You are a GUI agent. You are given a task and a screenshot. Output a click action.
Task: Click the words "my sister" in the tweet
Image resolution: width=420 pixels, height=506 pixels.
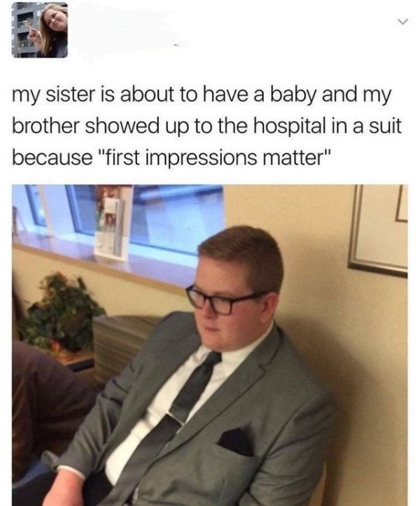pos(55,95)
